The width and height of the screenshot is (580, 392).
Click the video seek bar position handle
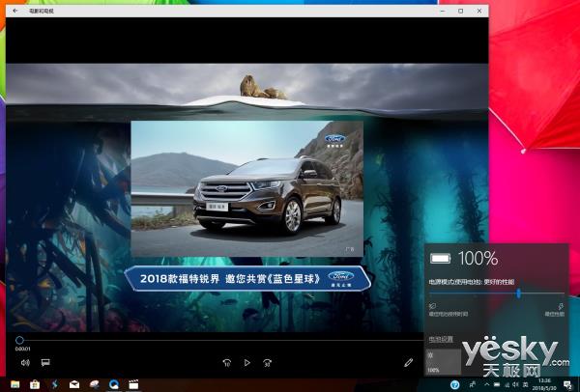(19, 340)
